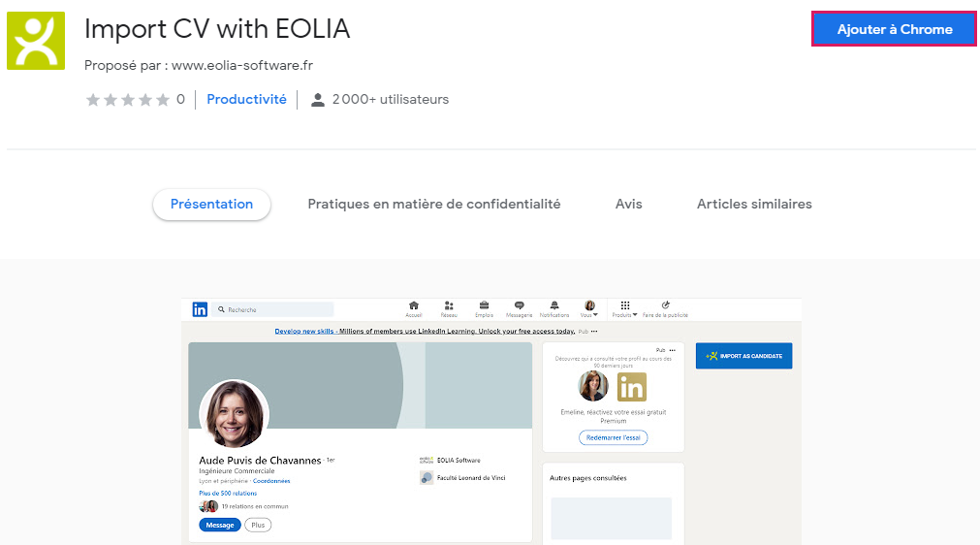Click the LinkedIn Recherche search field
980x545 pixels.
click(x=274, y=309)
